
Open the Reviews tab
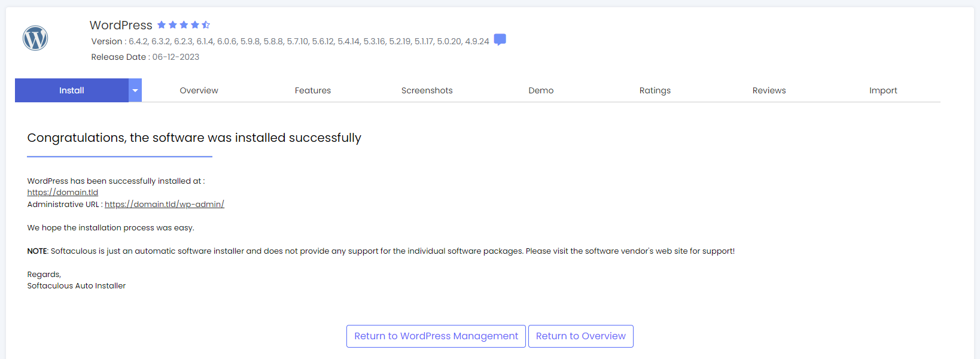pos(769,90)
